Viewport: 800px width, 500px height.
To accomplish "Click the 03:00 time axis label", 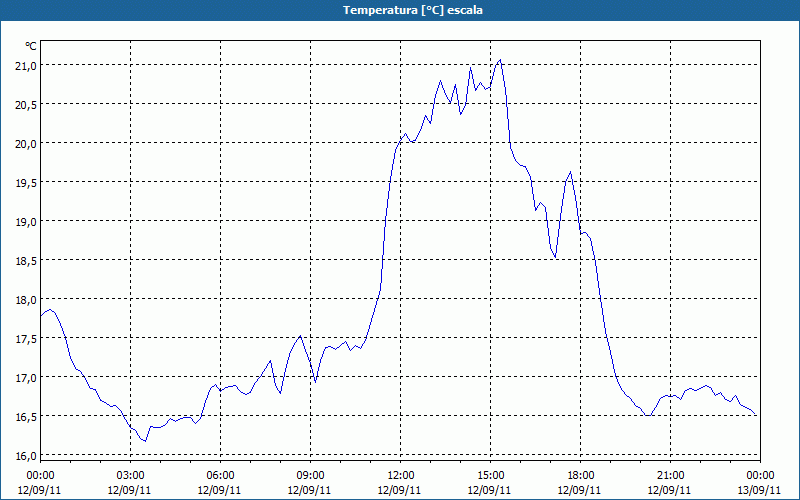I will pos(130,476).
